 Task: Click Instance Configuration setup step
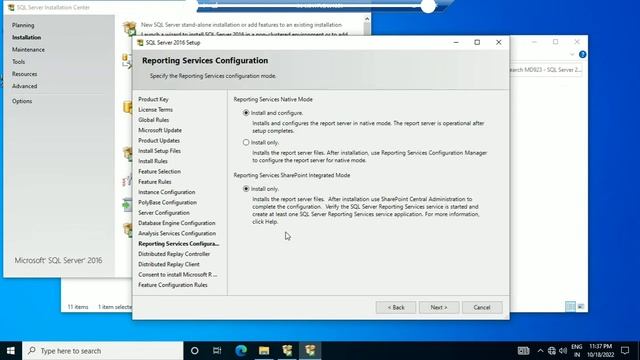point(167,192)
